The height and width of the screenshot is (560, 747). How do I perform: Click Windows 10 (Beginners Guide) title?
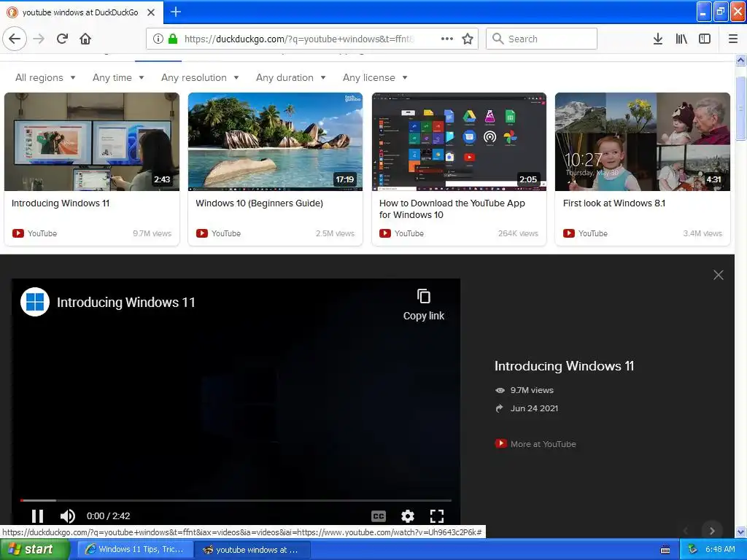click(259, 203)
